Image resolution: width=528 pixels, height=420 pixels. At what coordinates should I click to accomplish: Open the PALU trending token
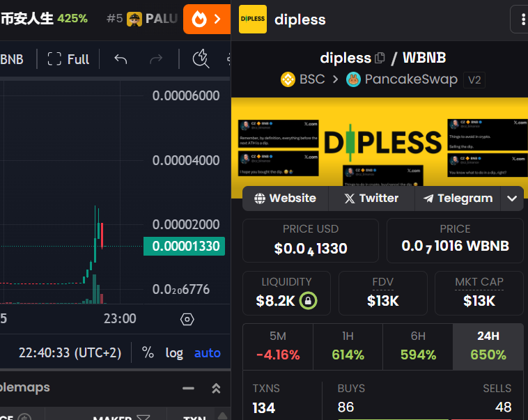[x=142, y=19]
